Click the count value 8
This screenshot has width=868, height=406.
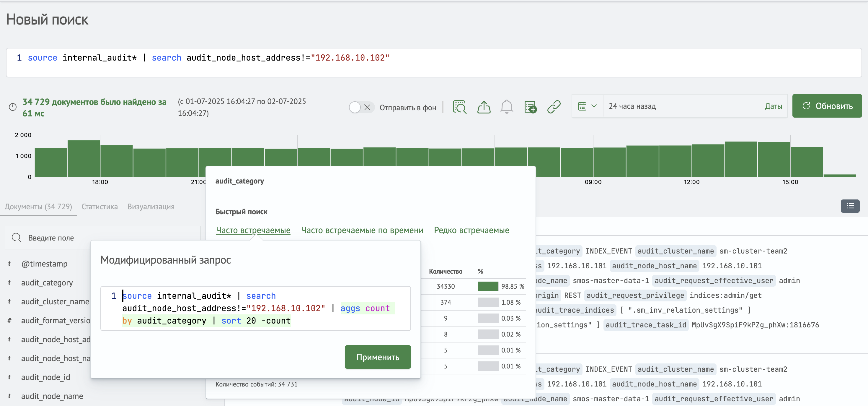[x=446, y=334]
